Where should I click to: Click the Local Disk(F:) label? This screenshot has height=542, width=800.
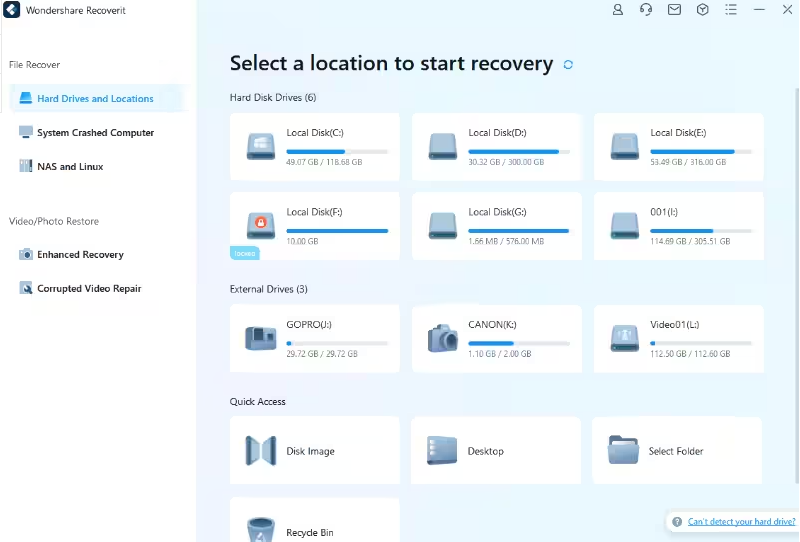point(314,212)
